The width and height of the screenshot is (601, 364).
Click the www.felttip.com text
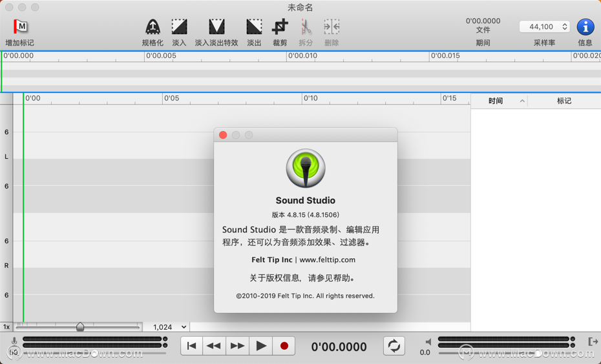click(x=328, y=259)
